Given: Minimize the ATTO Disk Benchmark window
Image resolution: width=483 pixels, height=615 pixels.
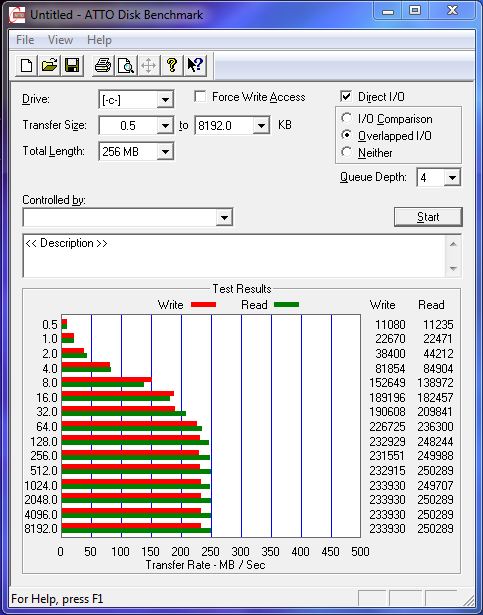Looking at the screenshot, I should coord(388,11).
